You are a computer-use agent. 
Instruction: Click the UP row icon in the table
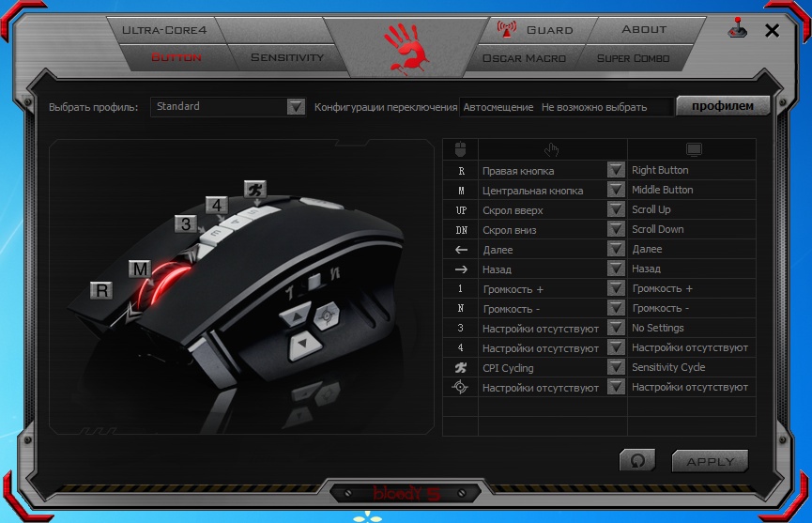click(x=461, y=210)
